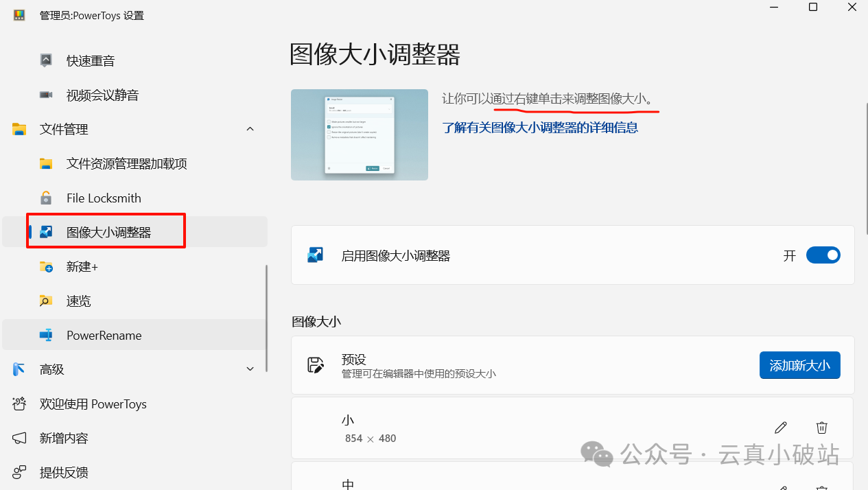
Task: Expand the 高级 section chevron
Action: (x=250, y=369)
